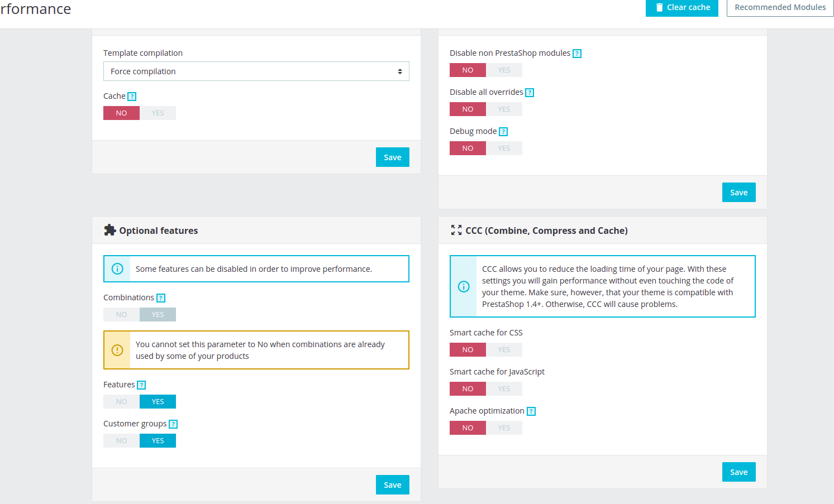834x504 pixels.
Task: Save the Optional features settings
Action: pos(393,485)
